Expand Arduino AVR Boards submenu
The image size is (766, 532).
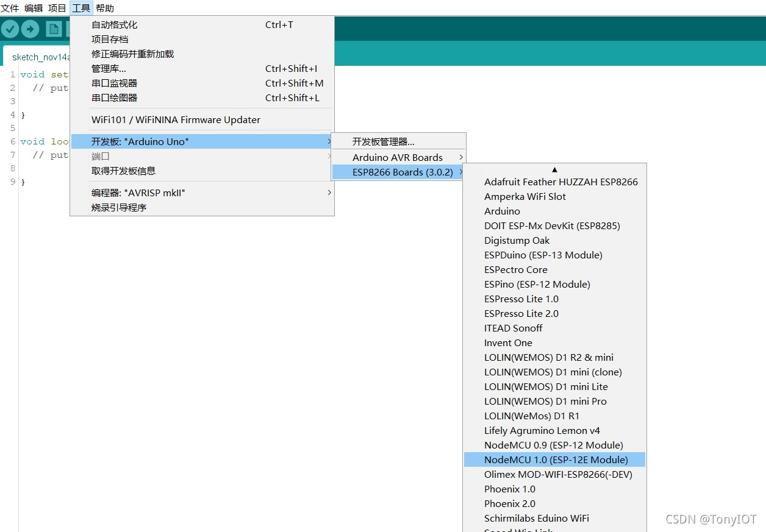[399, 158]
